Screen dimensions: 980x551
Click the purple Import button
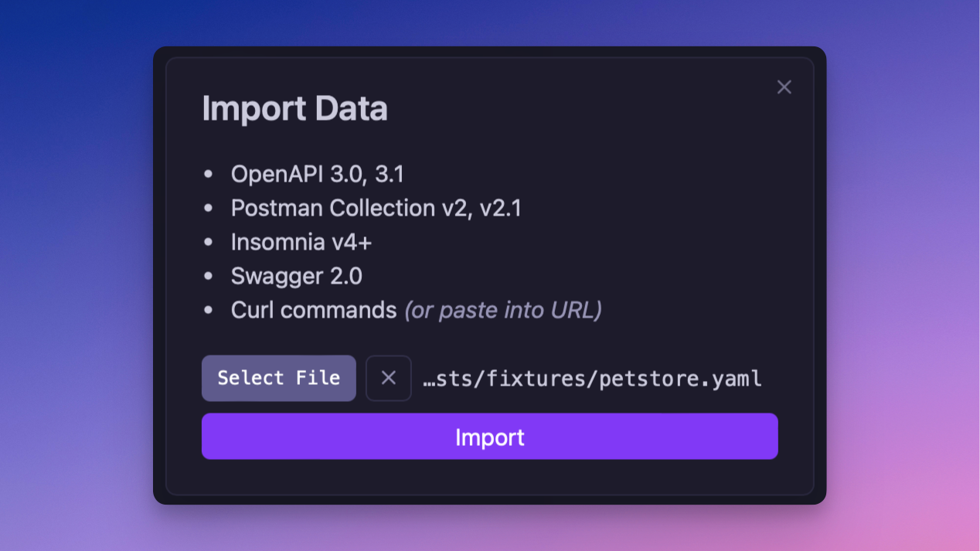pos(489,437)
